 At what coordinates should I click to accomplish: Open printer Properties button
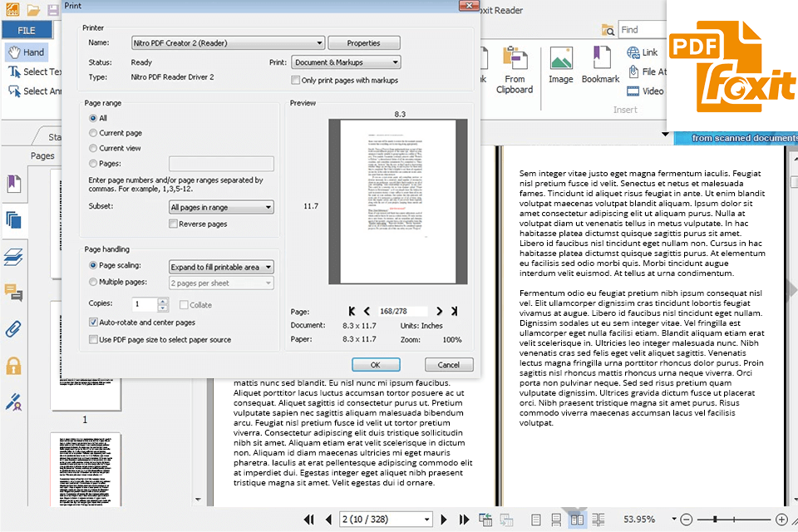[x=363, y=43]
